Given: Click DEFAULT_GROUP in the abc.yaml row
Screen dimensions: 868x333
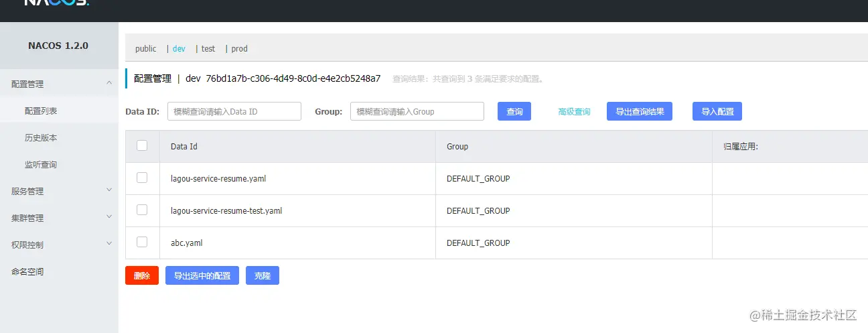Looking at the screenshot, I should pos(478,243).
